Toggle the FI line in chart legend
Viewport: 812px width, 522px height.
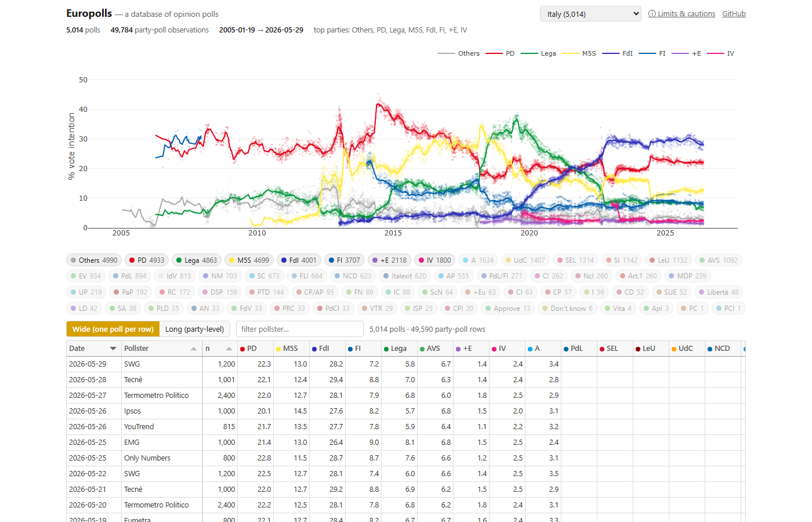[x=652, y=53]
